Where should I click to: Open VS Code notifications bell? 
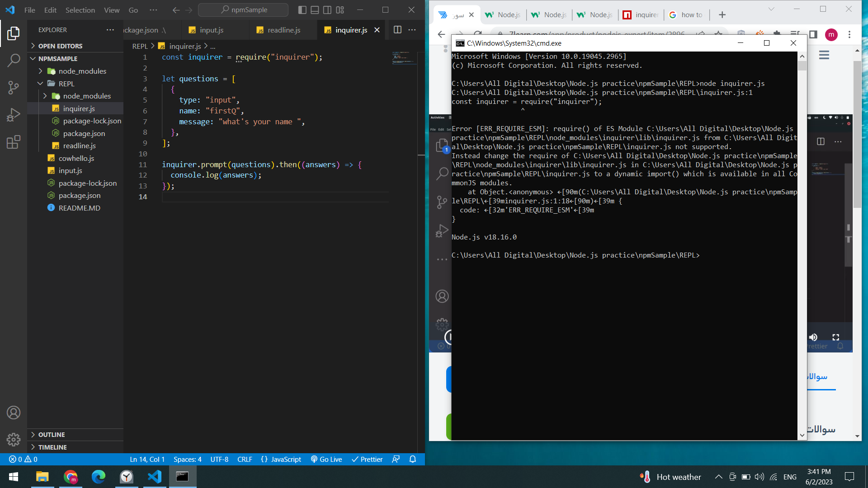pyautogui.click(x=412, y=459)
